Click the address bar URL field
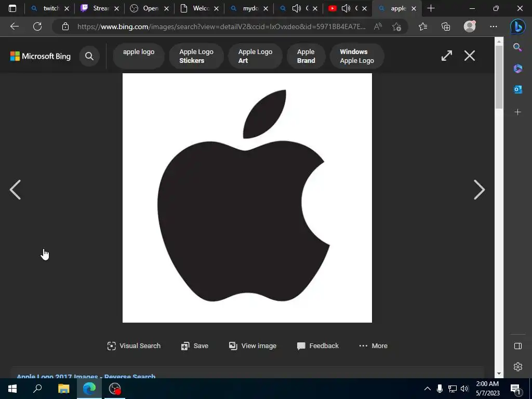This screenshot has height=399, width=532. tap(221, 26)
